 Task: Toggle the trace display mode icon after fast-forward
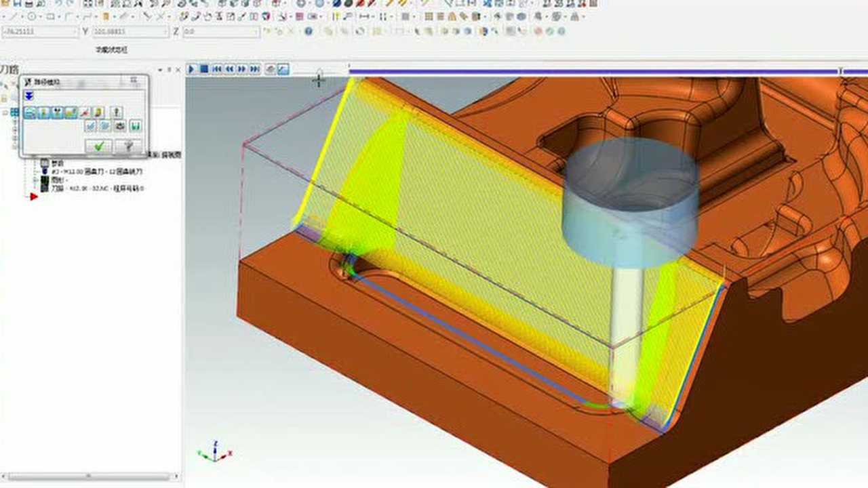pos(269,69)
